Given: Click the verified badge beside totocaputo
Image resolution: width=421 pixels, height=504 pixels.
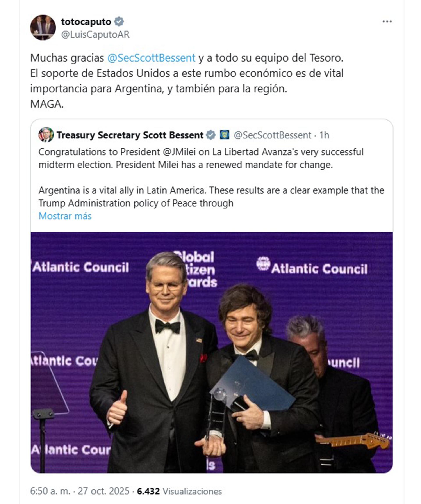Looking at the screenshot, I should click(119, 22).
